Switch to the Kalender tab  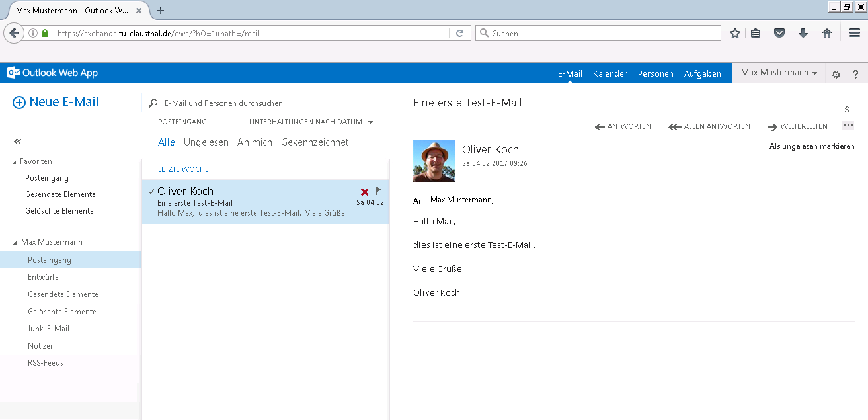coord(610,73)
